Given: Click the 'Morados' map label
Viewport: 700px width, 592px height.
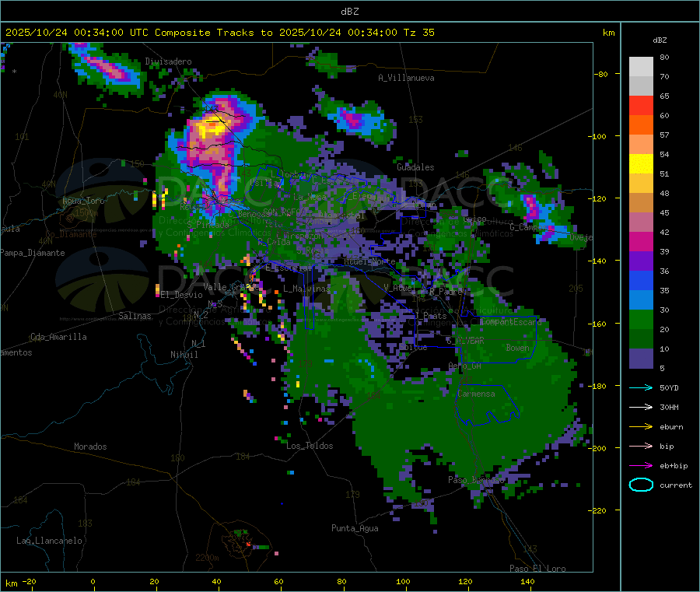Looking at the screenshot, I should point(90,447).
